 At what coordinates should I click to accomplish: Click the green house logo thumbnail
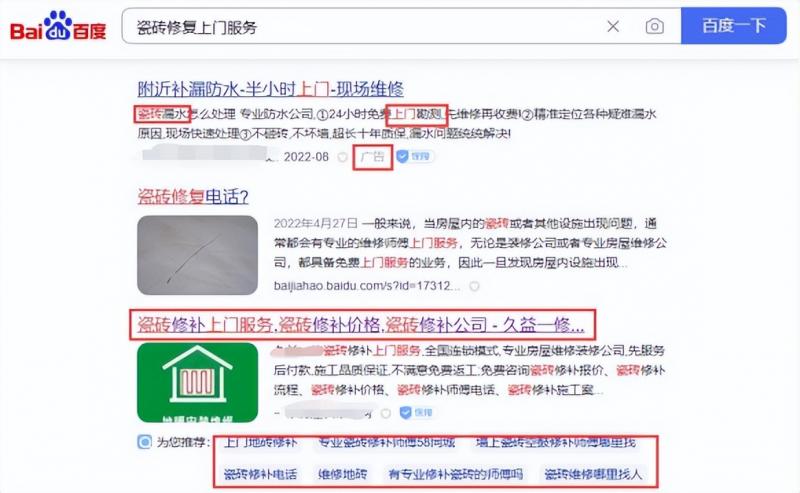coord(197,383)
